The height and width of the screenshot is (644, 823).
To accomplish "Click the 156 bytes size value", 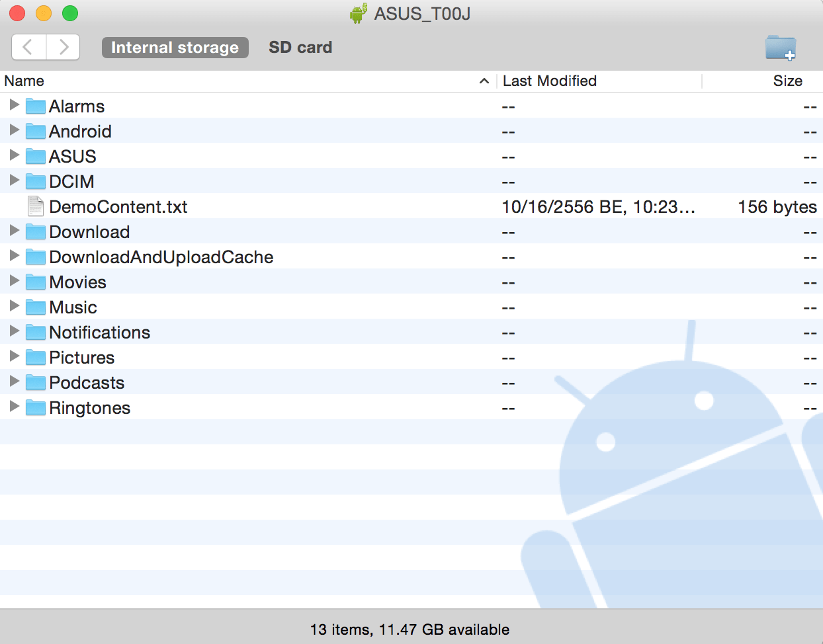I will point(777,207).
